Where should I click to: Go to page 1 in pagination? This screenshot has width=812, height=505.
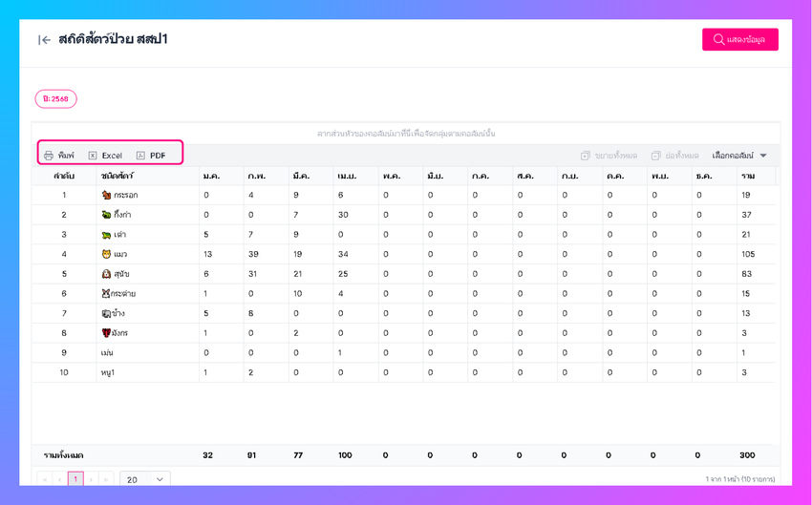click(75, 479)
